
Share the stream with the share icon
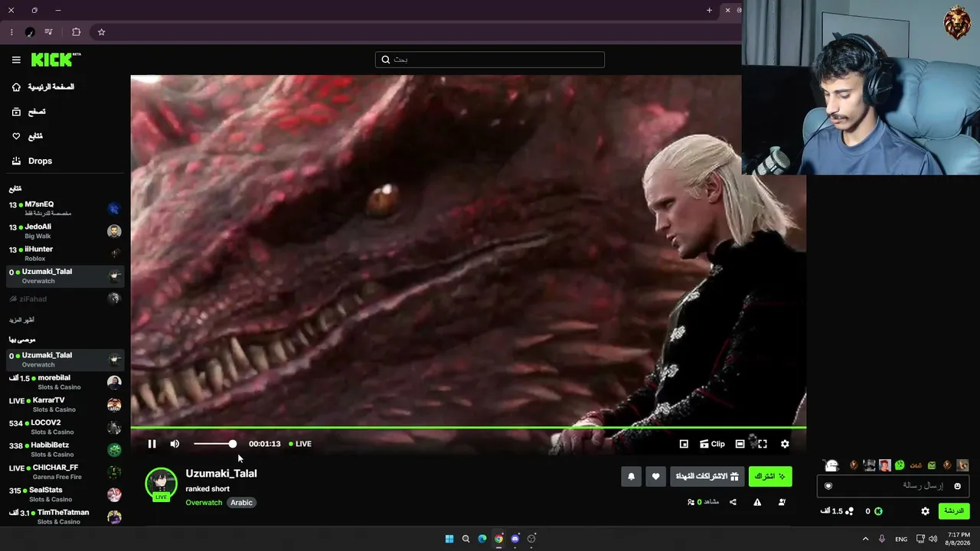click(733, 502)
